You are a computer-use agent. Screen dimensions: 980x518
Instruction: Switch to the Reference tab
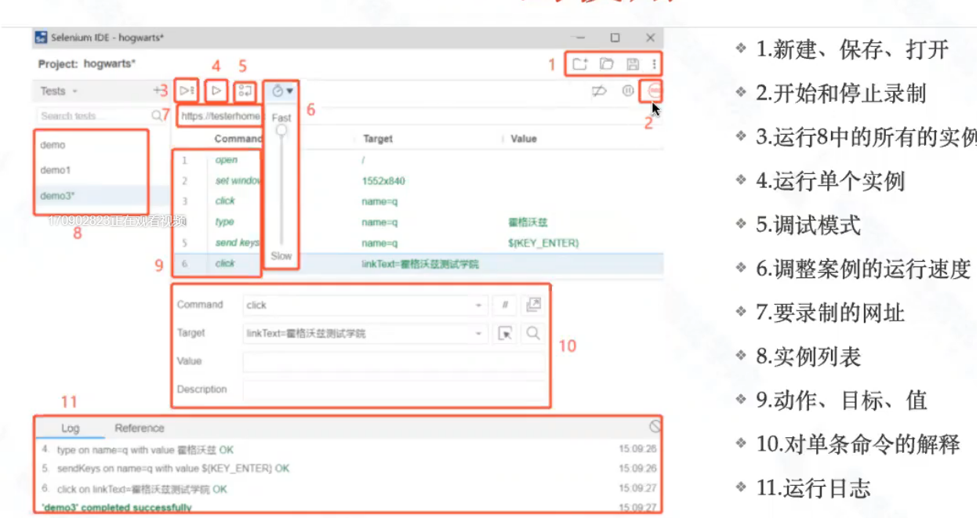(x=140, y=428)
